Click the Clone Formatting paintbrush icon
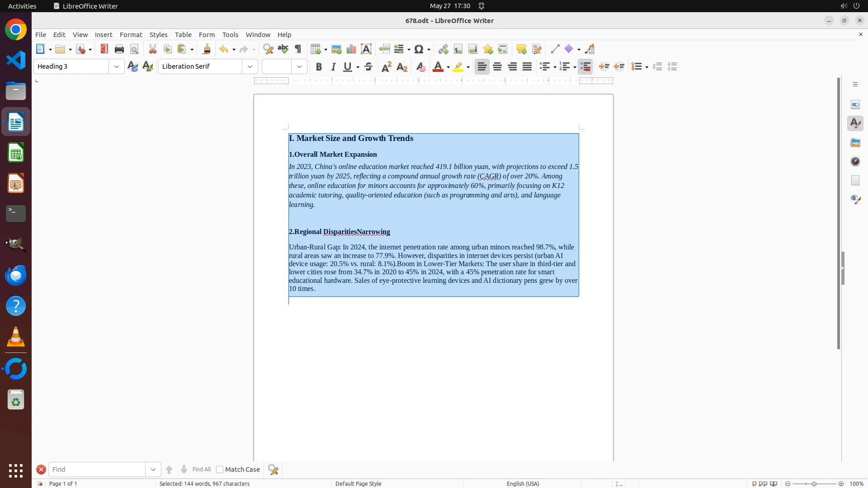This screenshot has height=488, width=868. click(x=207, y=49)
